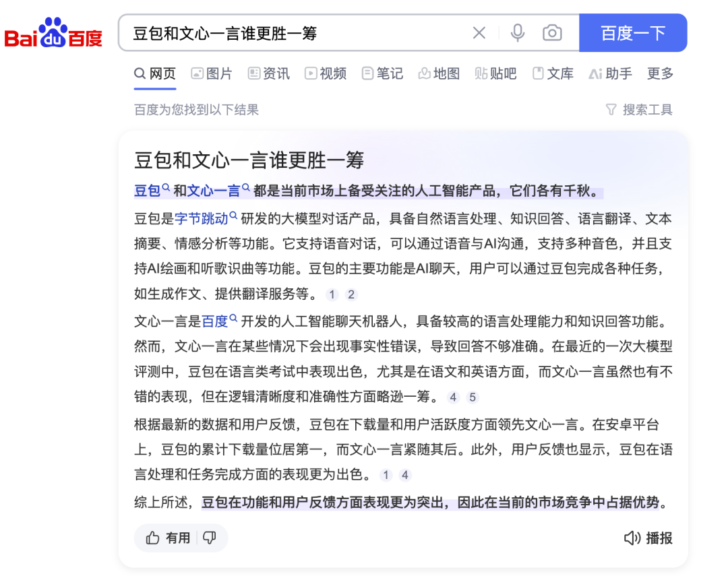Open image search via camera icon
Screen dimensions: 728x576
click(x=552, y=33)
